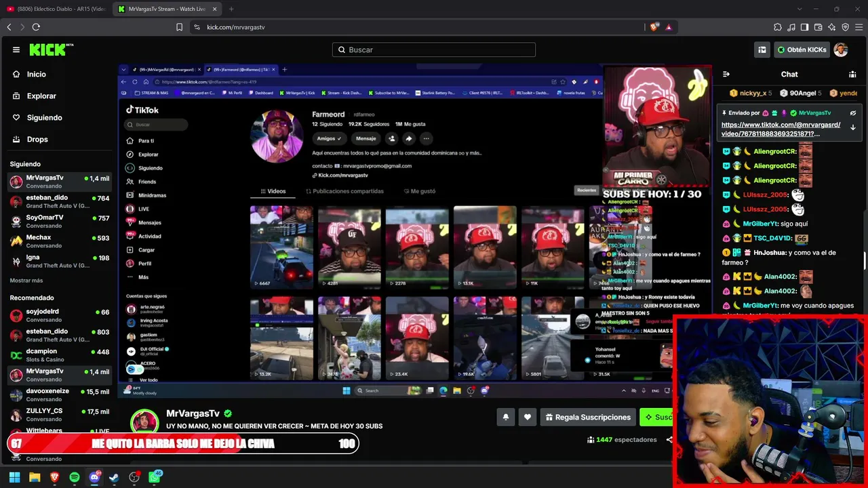Open WhatsApp from the taskbar
The height and width of the screenshot is (488, 868).
tap(155, 477)
